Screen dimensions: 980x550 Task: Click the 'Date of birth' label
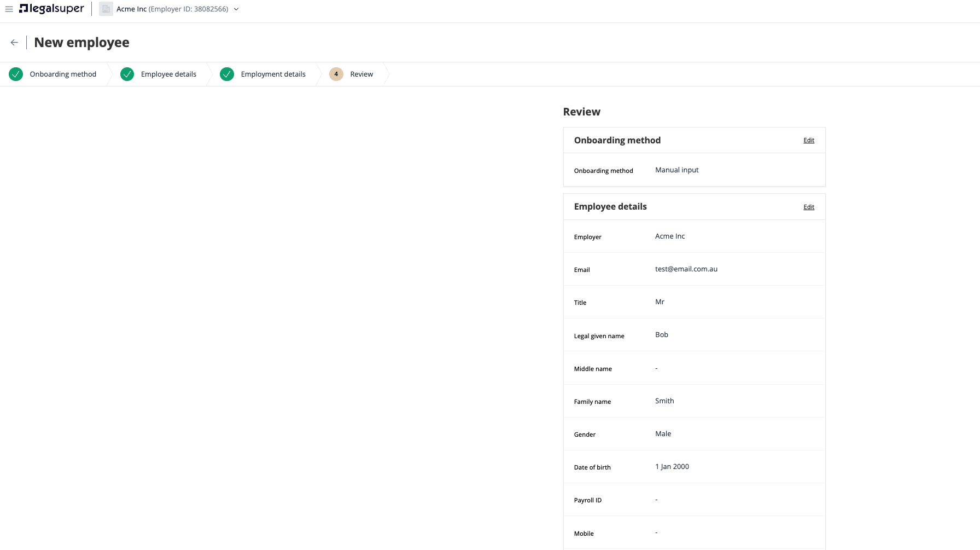tap(592, 467)
